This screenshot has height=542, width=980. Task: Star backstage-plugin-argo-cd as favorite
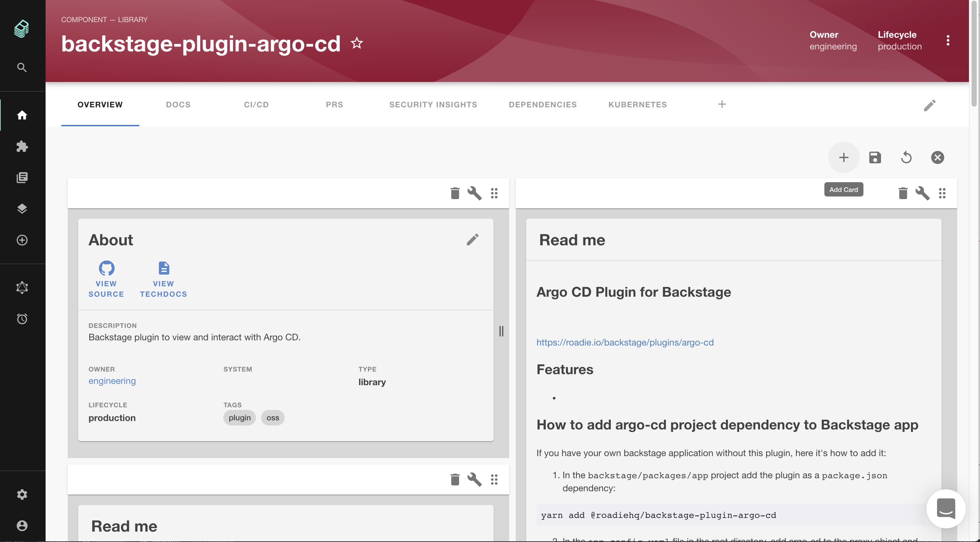[x=357, y=43]
